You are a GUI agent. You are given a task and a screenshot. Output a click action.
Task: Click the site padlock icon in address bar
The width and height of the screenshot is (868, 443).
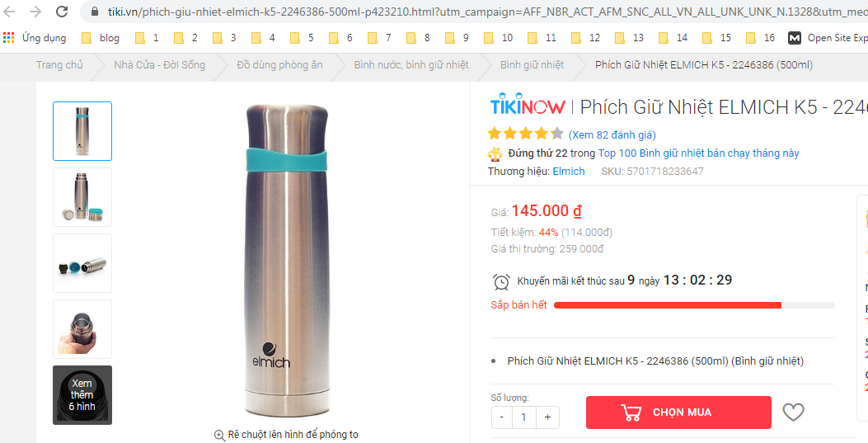point(95,12)
